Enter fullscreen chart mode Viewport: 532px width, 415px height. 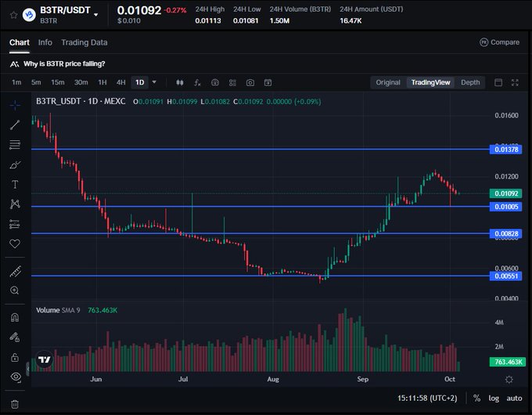click(515, 82)
